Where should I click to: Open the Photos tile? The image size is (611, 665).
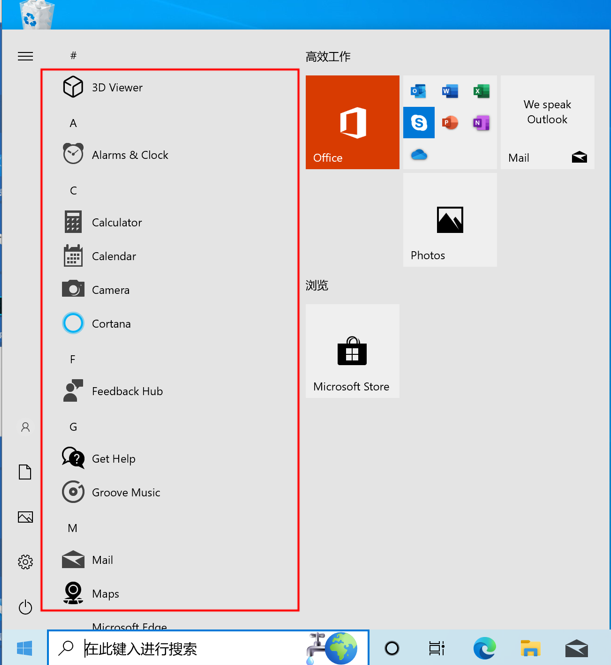tap(449, 220)
